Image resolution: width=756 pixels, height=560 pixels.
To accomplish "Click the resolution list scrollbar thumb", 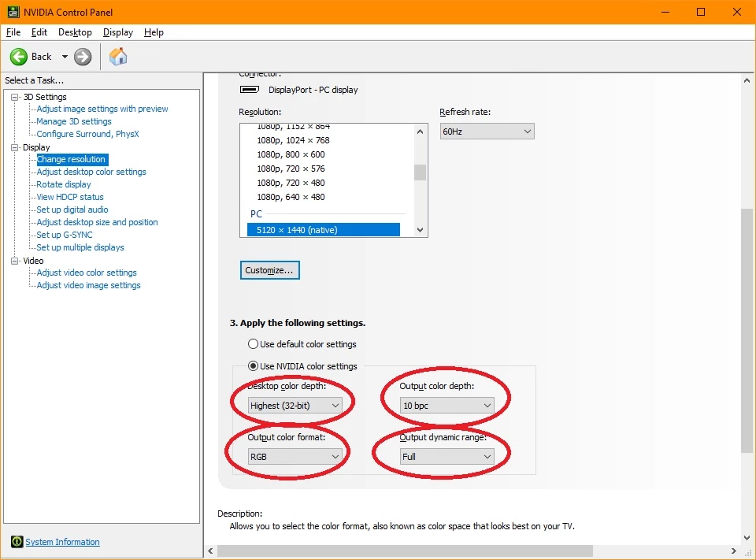I will click(x=420, y=172).
